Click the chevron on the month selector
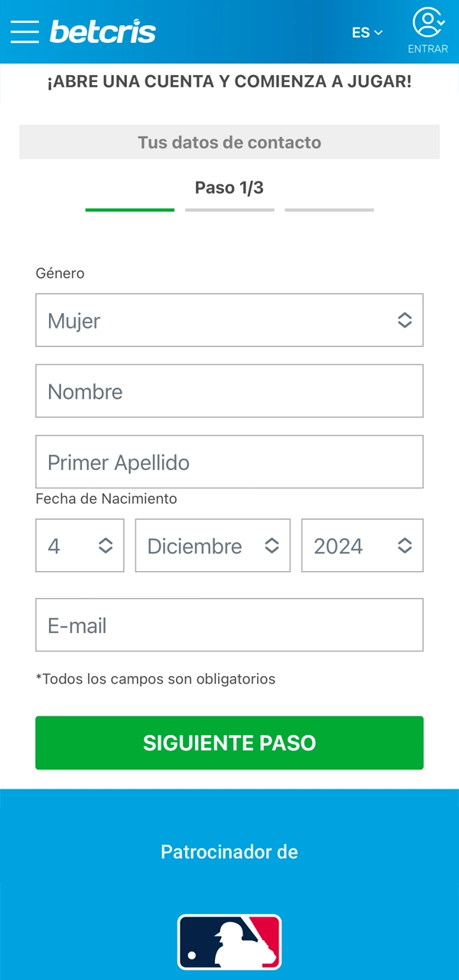The image size is (459, 980). 273,545
